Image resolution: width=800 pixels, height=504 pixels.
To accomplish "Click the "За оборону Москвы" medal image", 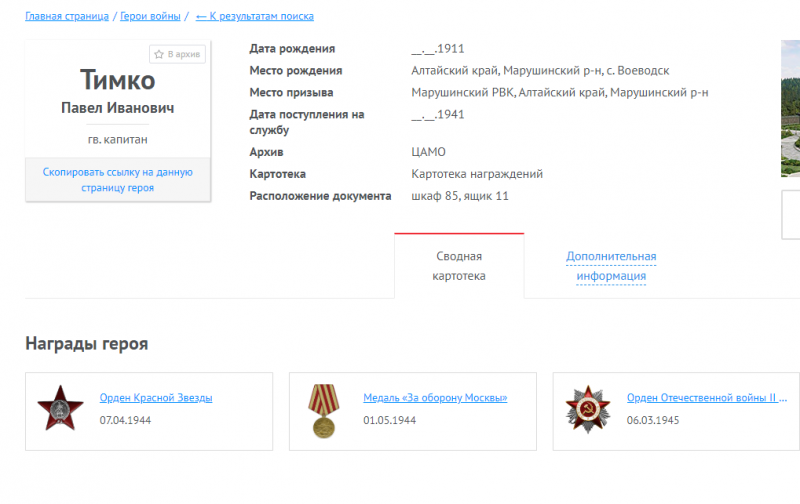I will pos(323,411).
